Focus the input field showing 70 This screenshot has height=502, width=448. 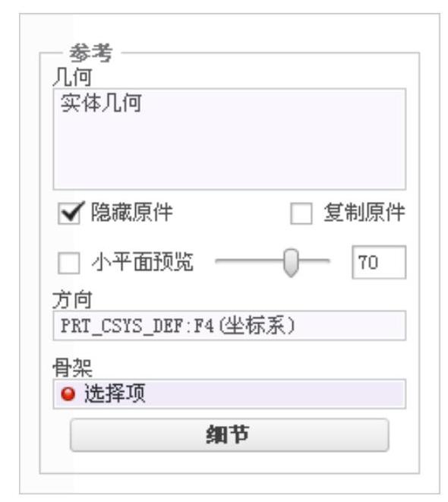point(379,262)
